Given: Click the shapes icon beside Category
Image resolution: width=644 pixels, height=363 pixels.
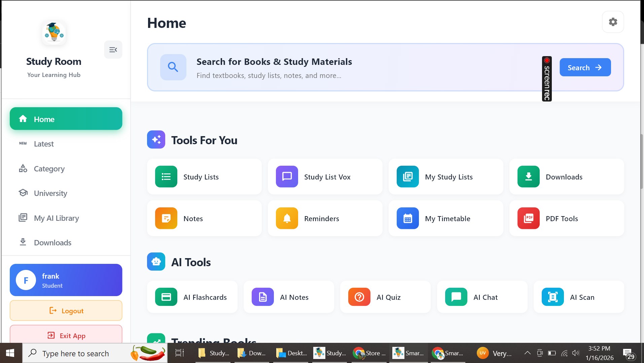Looking at the screenshot, I should [x=23, y=168].
